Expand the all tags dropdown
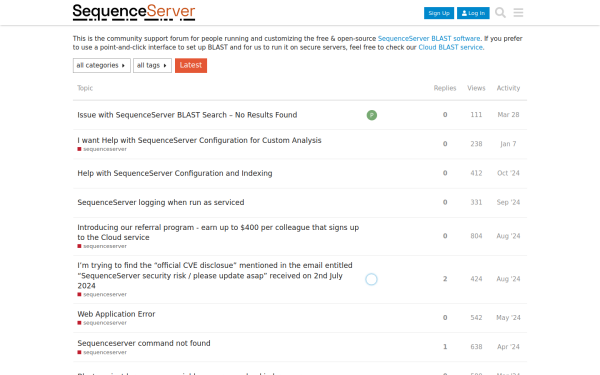 tap(152, 65)
